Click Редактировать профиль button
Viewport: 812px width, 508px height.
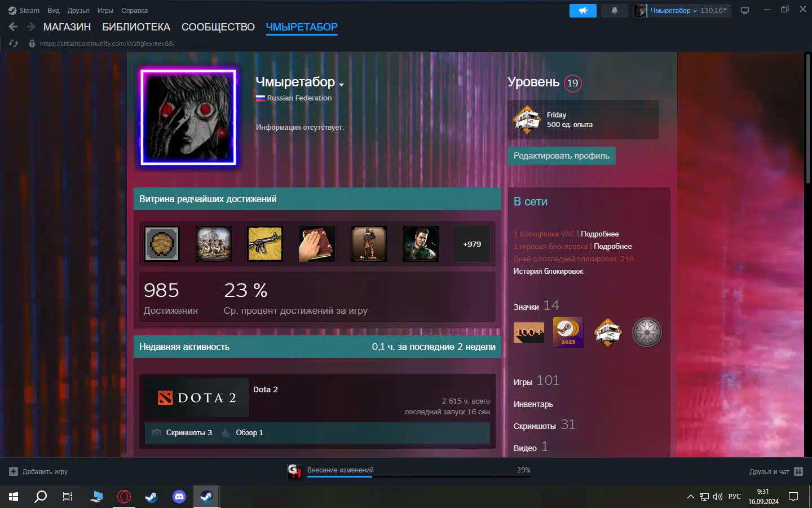click(561, 156)
